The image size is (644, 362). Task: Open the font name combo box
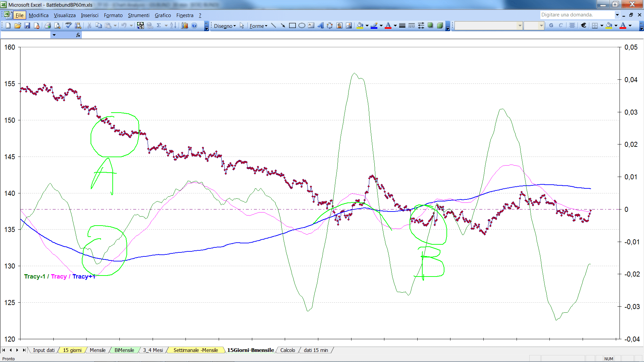489,25
